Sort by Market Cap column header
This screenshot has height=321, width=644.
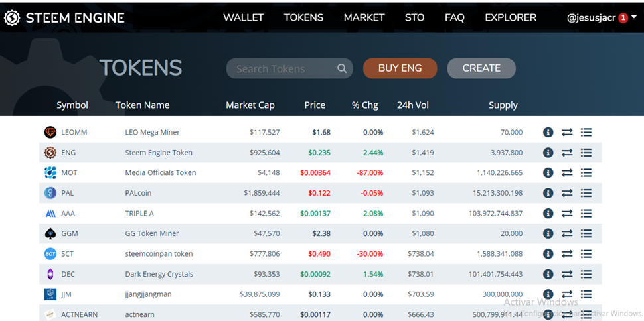(x=250, y=105)
